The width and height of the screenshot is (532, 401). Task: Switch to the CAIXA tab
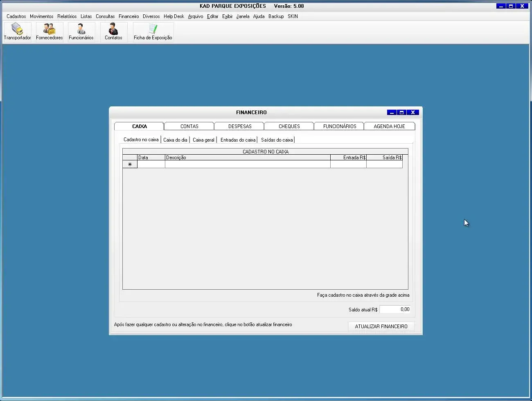tap(139, 126)
